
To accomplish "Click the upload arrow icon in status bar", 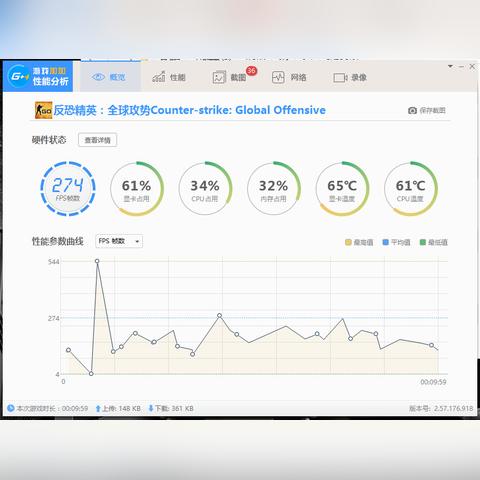I will click(98, 408).
